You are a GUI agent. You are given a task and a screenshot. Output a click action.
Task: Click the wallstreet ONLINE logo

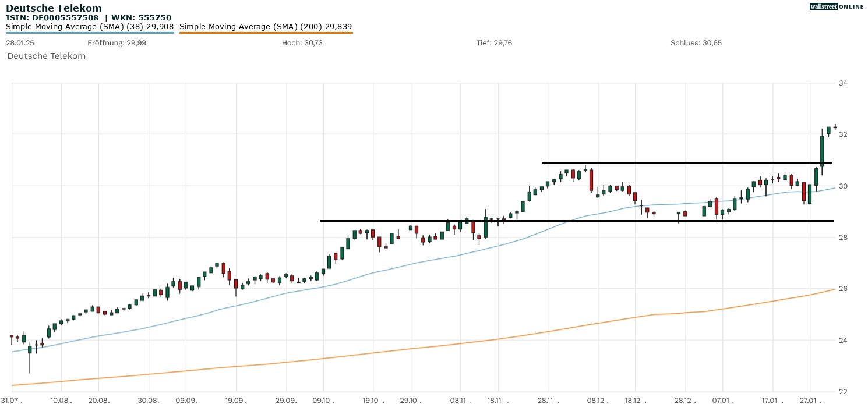pos(836,6)
